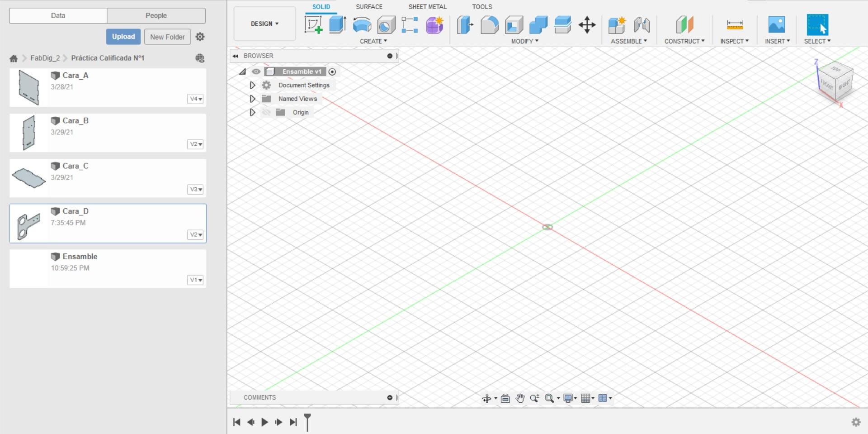Jump to the timeline start
The height and width of the screenshot is (434, 868).
tap(236, 422)
